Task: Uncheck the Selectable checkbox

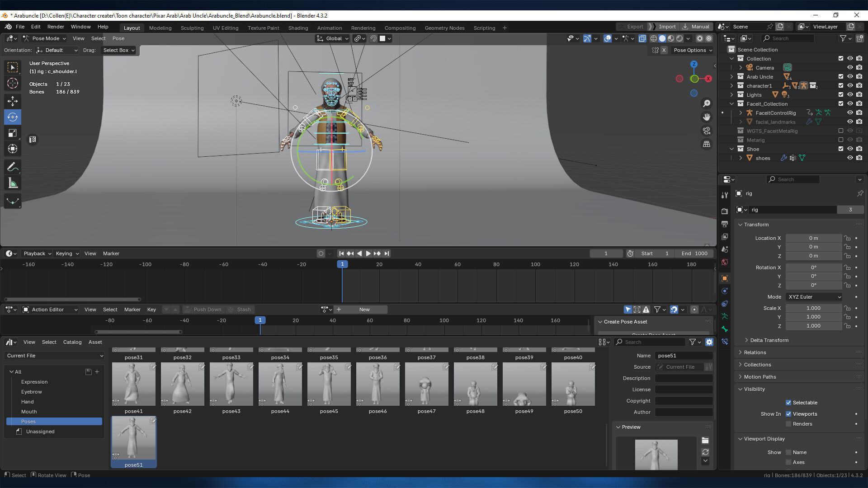Action: [788, 403]
